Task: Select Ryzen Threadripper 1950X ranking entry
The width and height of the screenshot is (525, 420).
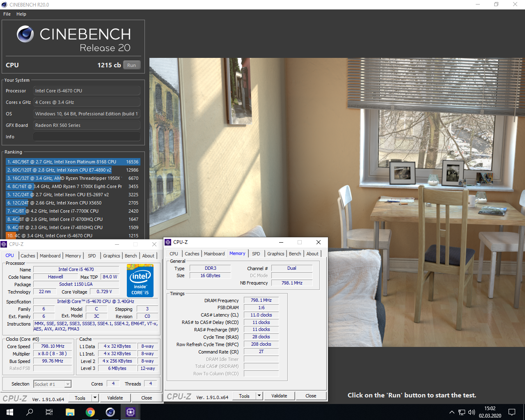Action: tap(73, 178)
